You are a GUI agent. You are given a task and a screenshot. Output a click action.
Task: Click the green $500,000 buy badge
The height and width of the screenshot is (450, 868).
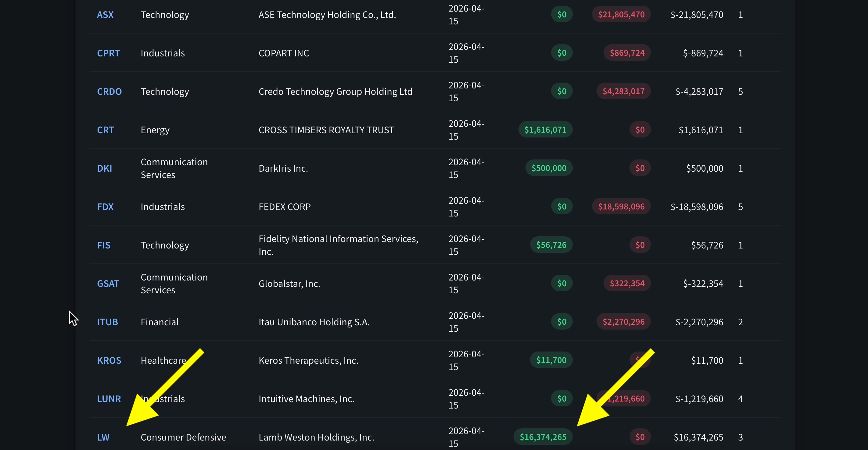(x=549, y=168)
